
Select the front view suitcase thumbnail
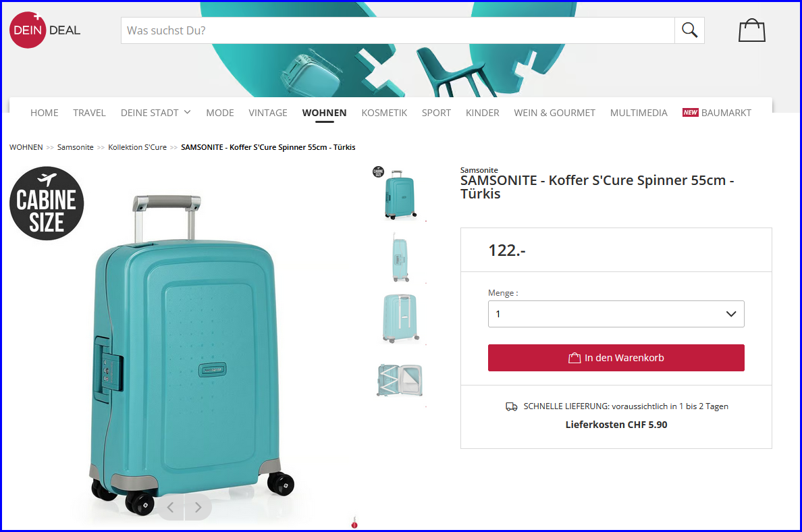400,194
